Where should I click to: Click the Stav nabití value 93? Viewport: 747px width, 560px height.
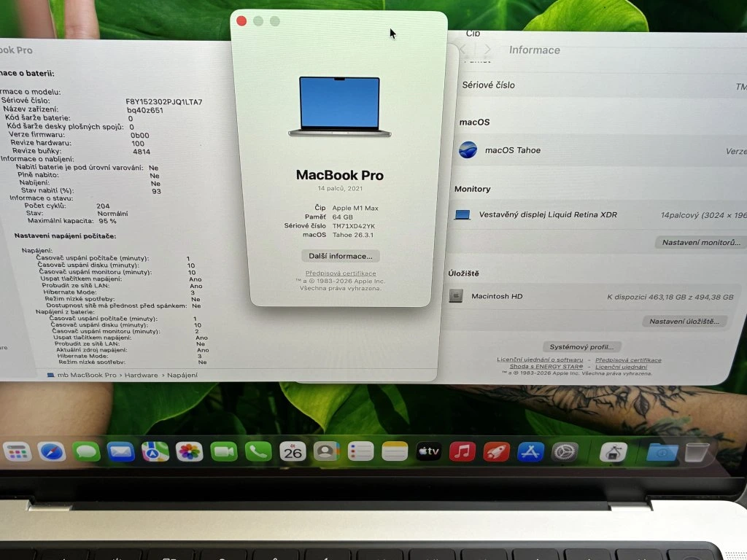click(156, 191)
